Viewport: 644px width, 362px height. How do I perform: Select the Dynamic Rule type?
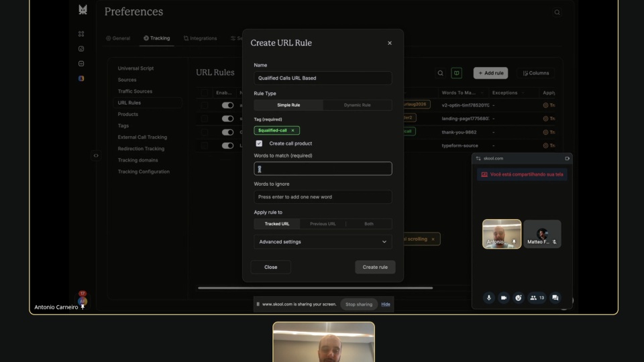pyautogui.click(x=357, y=105)
